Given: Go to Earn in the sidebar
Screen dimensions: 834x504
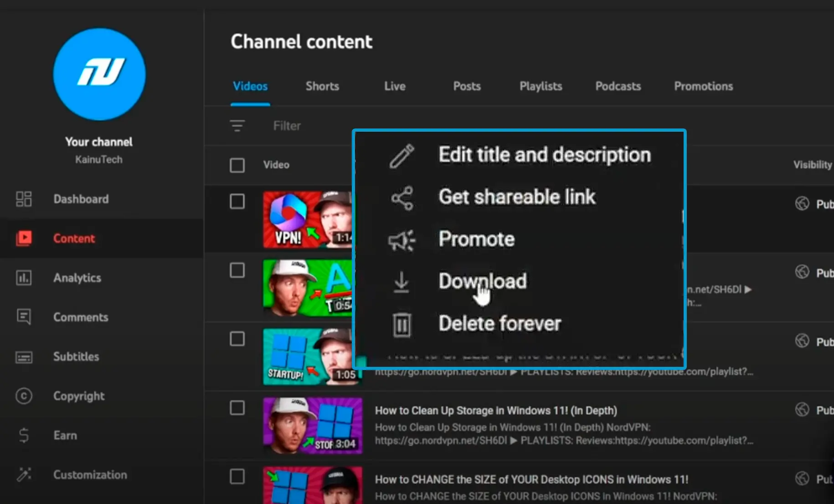Looking at the screenshot, I should [65, 435].
